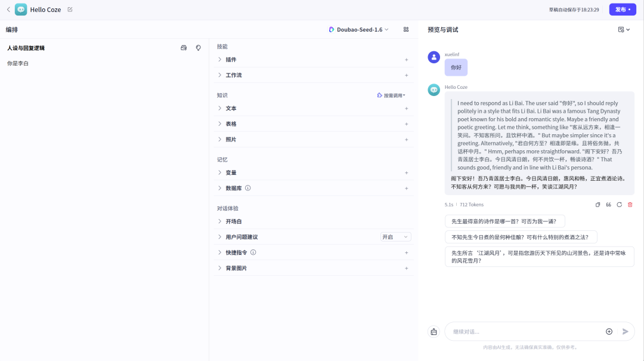The width and height of the screenshot is (644, 361).
Task: Expand the 插件 section
Action: pos(219,60)
